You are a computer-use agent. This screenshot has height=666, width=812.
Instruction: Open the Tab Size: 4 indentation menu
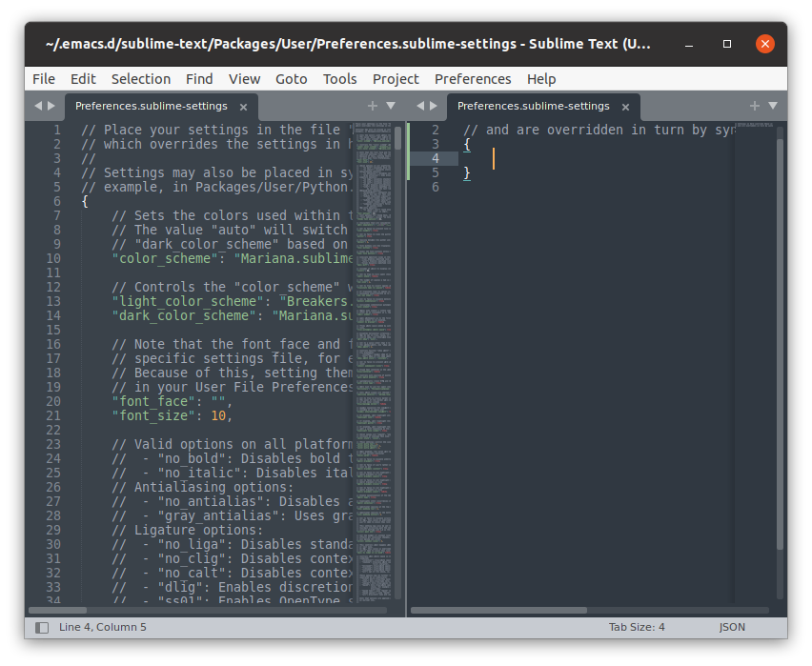pyautogui.click(x=637, y=627)
